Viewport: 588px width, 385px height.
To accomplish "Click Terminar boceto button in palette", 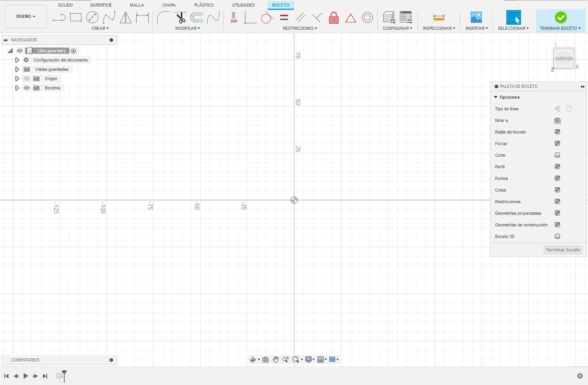I will (563, 250).
